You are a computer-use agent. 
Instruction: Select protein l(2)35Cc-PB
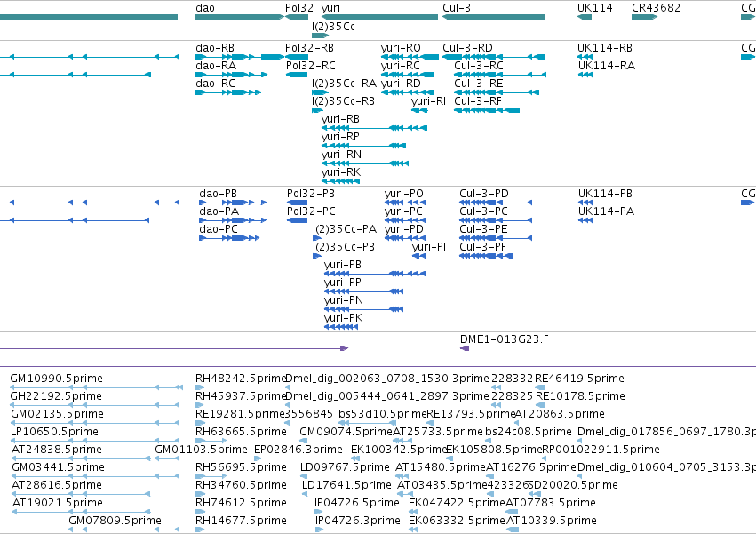point(343,247)
